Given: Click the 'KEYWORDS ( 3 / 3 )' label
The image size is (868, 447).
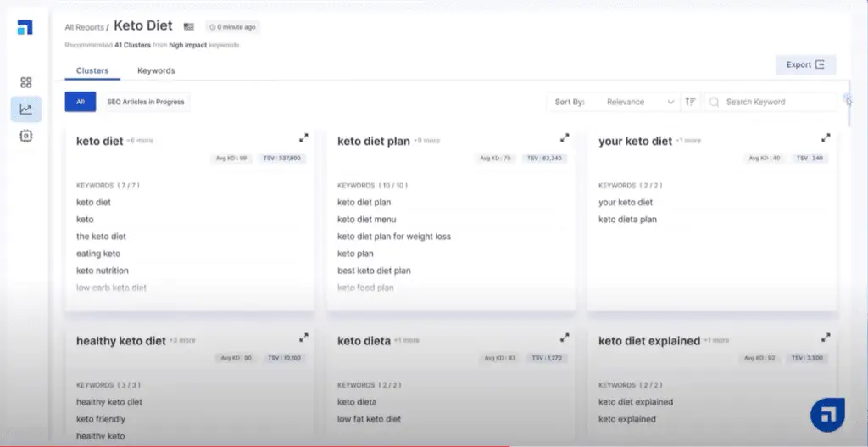Looking at the screenshot, I should (x=108, y=385).
